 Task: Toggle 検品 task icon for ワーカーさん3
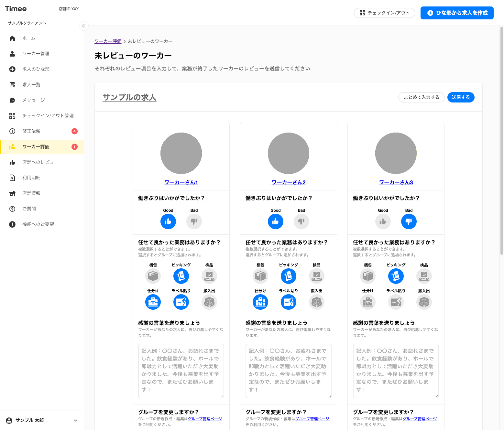(x=424, y=276)
